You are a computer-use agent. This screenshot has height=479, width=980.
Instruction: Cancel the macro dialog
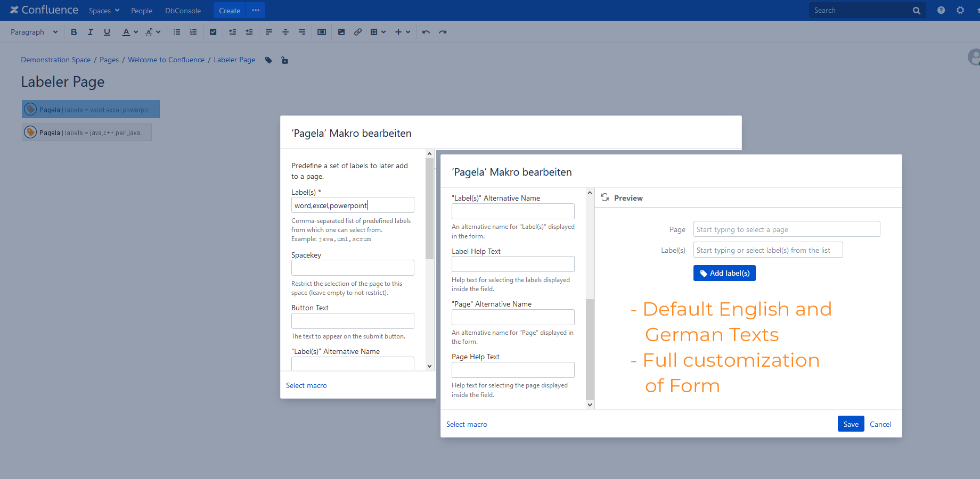[880, 424]
